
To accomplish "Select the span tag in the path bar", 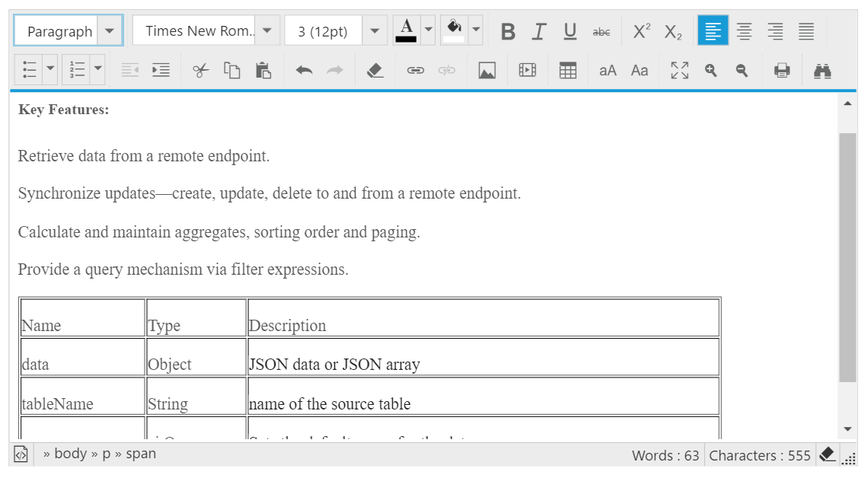I will tap(141, 454).
